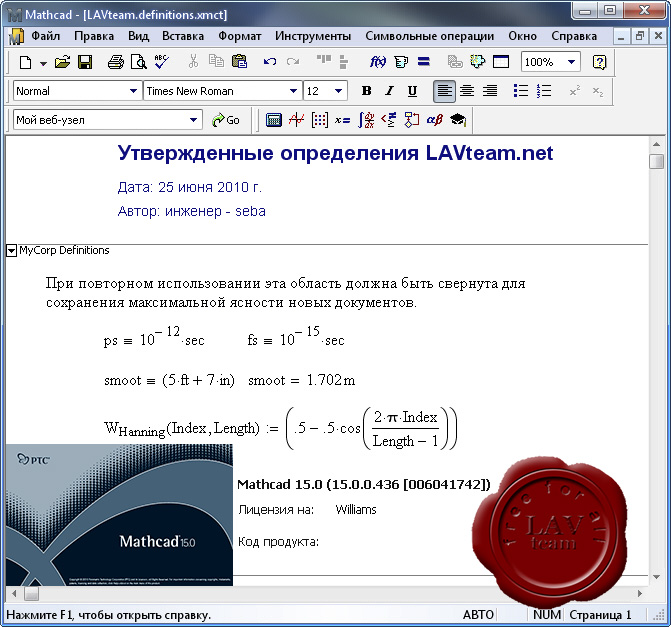This screenshot has width=671, height=627.
Task: Open the Calculus integral toolbar icon
Action: [366, 120]
